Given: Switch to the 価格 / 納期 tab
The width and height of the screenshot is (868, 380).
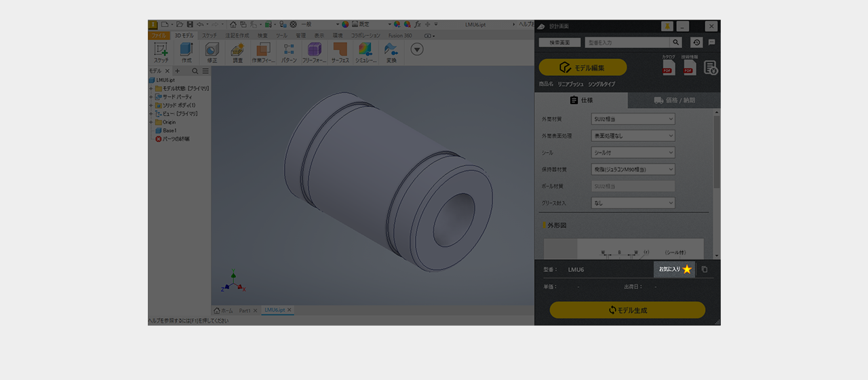Looking at the screenshot, I should (x=674, y=100).
